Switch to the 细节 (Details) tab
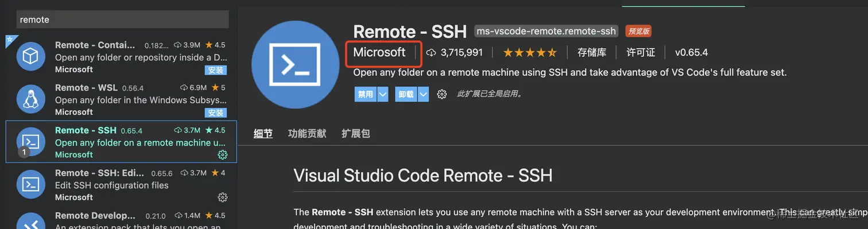Viewport: 868px width, 229px height. tap(263, 134)
